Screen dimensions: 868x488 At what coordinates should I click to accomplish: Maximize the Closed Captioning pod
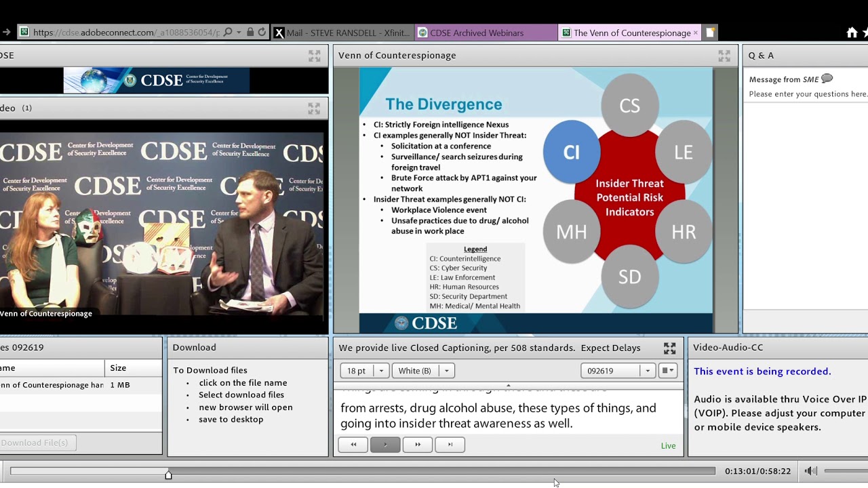pos(669,348)
